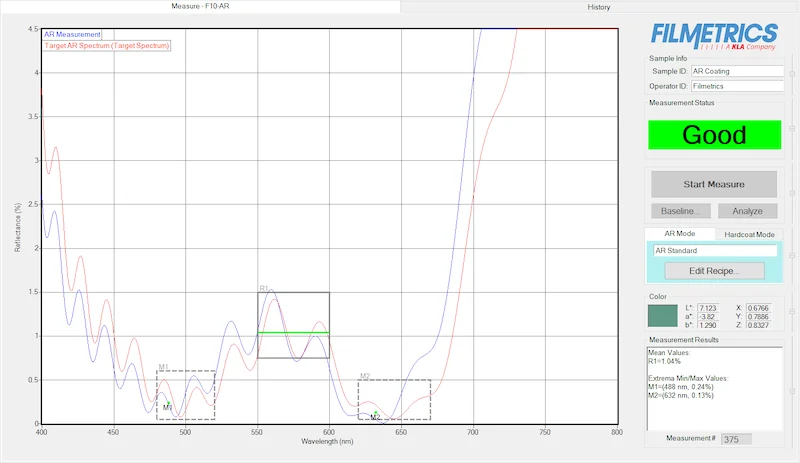This screenshot has height=463, width=800.
Task: Click the Analyze button
Action: coord(746,211)
